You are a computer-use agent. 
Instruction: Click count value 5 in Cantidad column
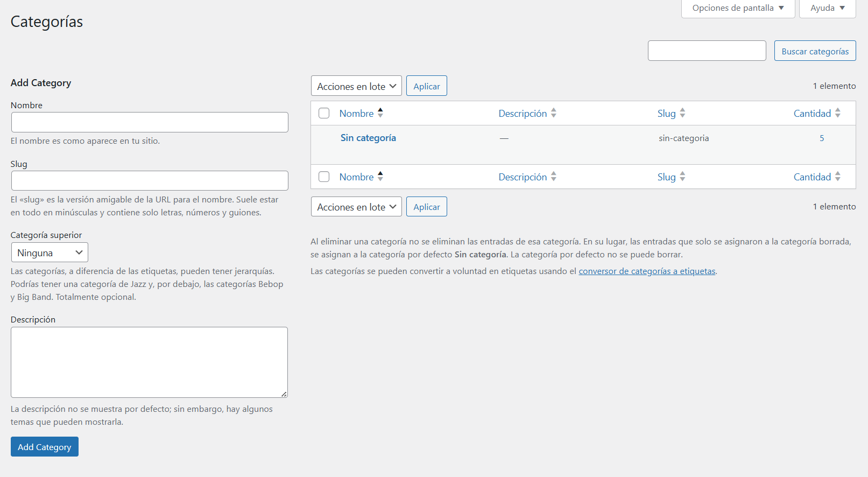822,138
